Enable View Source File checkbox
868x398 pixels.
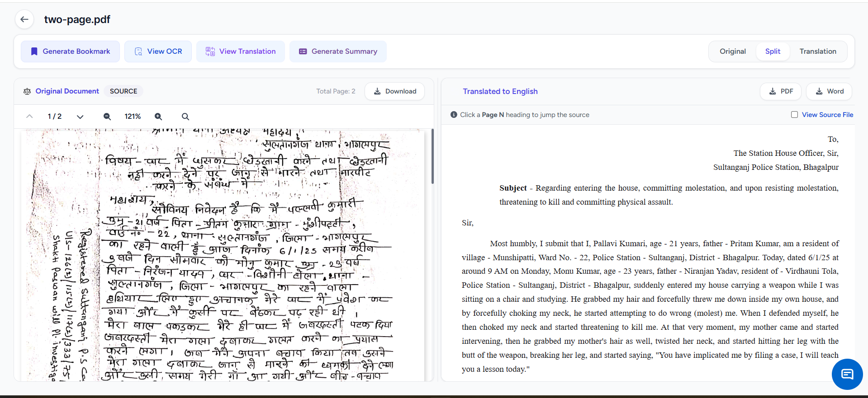pyautogui.click(x=794, y=115)
